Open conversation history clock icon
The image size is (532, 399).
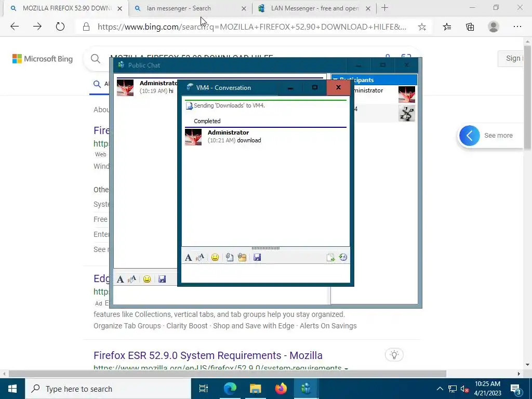click(343, 258)
